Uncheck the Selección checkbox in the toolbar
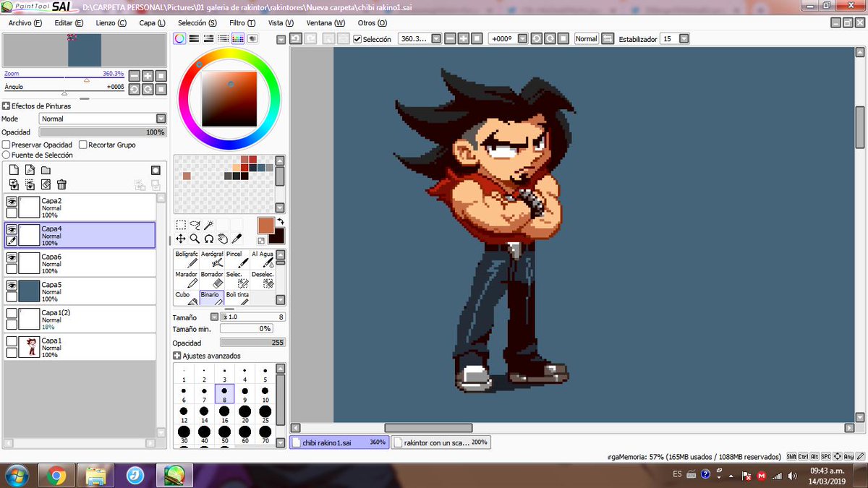This screenshot has height=488, width=868. tap(357, 39)
